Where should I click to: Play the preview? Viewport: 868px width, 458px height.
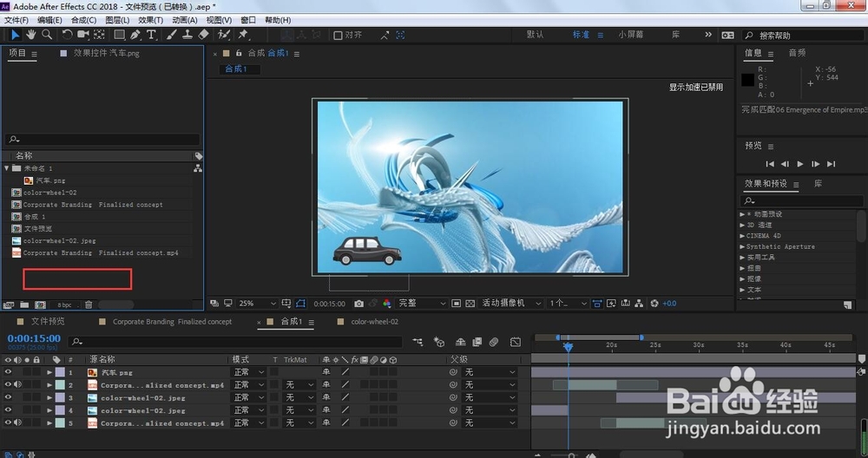pos(800,164)
